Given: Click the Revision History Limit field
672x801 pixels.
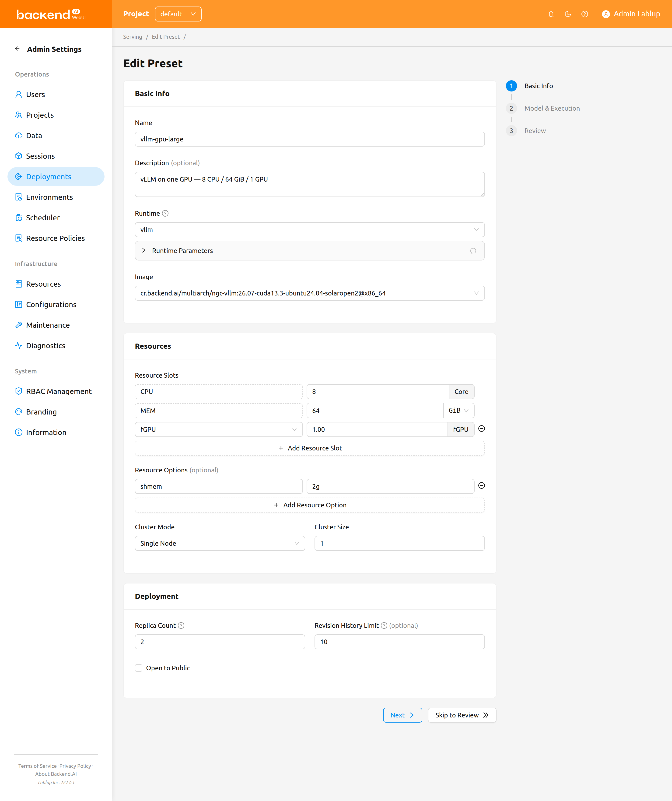Looking at the screenshot, I should (399, 642).
